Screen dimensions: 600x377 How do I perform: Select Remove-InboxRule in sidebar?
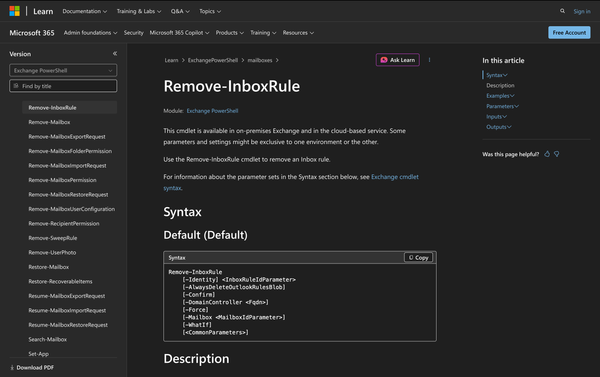pos(70,108)
